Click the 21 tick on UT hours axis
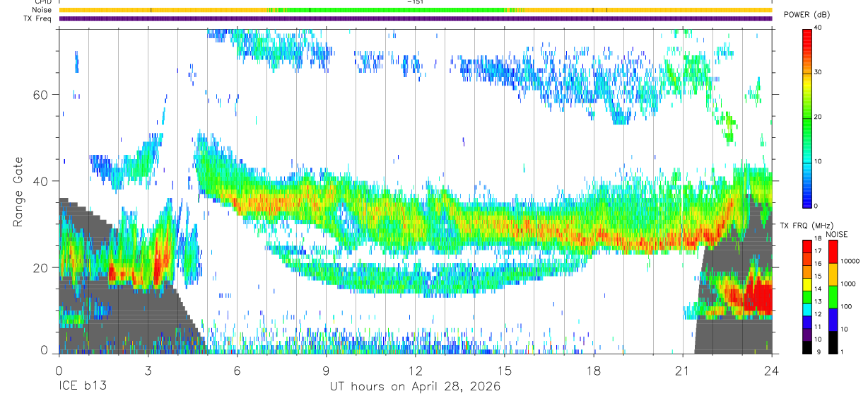 pyautogui.click(x=683, y=371)
